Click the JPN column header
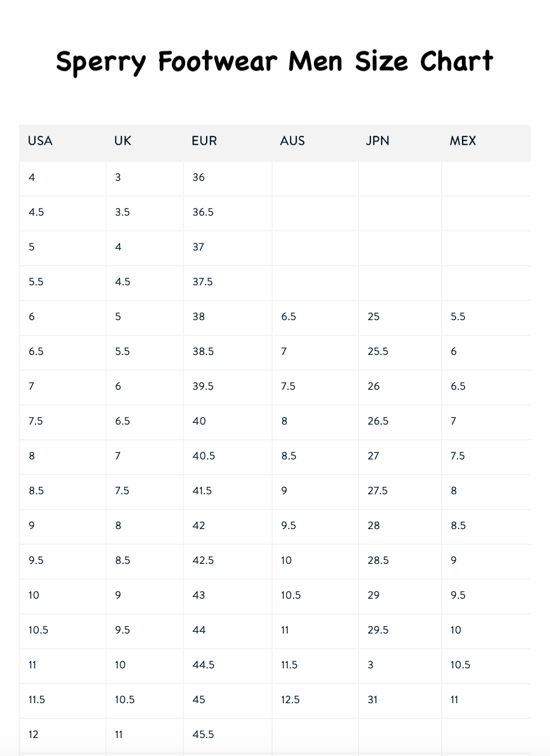This screenshot has width=550, height=756. (377, 141)
